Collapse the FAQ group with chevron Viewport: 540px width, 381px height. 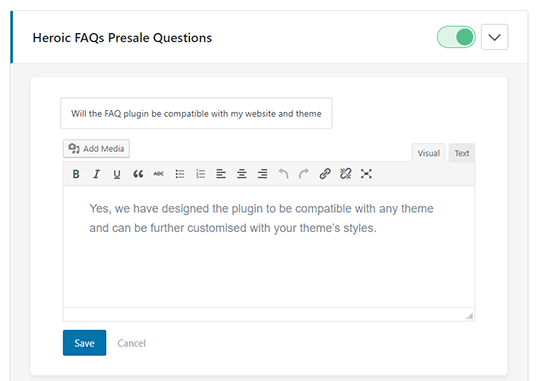[x=494, y=37]
